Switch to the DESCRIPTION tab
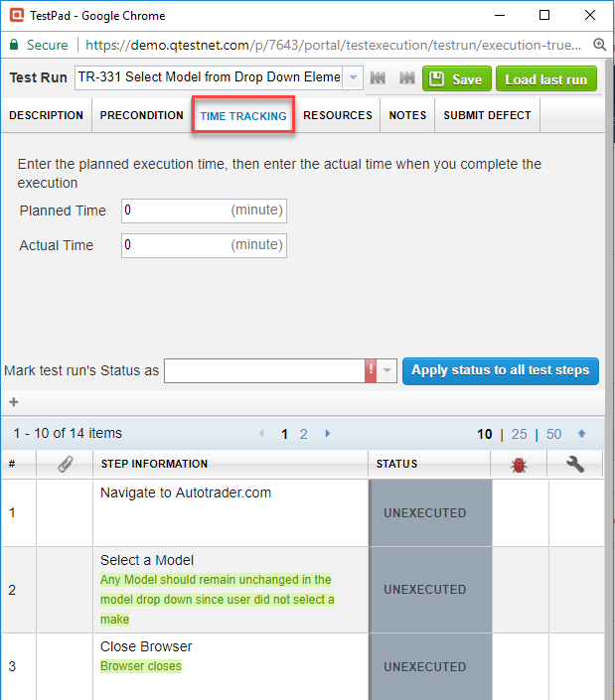The height and width of the screenshot is (700, 615). 46,115
